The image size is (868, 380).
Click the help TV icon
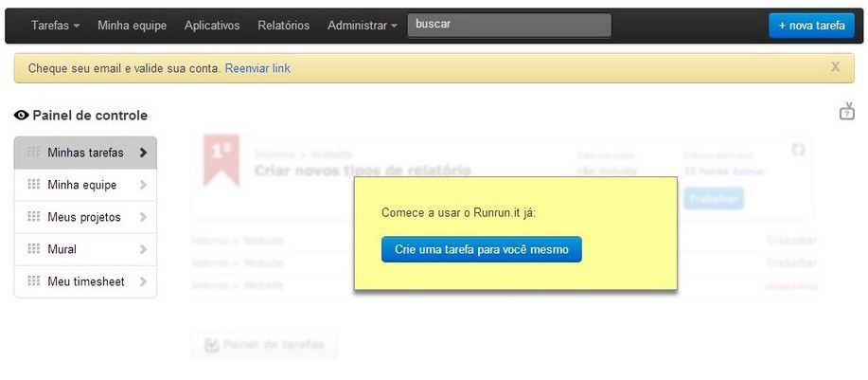(x=847, y=111)
